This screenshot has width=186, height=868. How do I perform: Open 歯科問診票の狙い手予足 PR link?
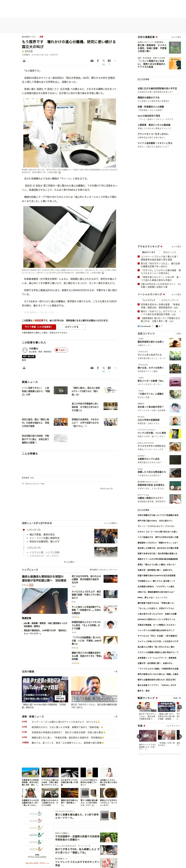click(x=157, y=88)
